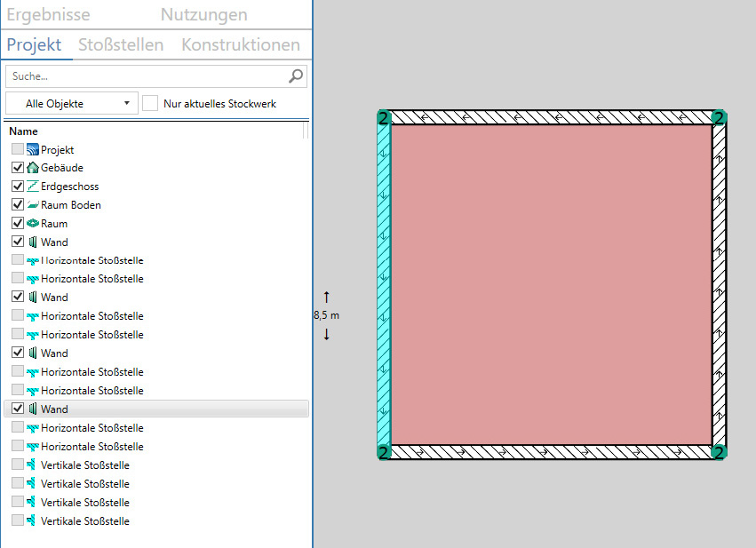
Task: Check the last Vertikale Stoßstelle checkbox
Action: click(18, 520)
